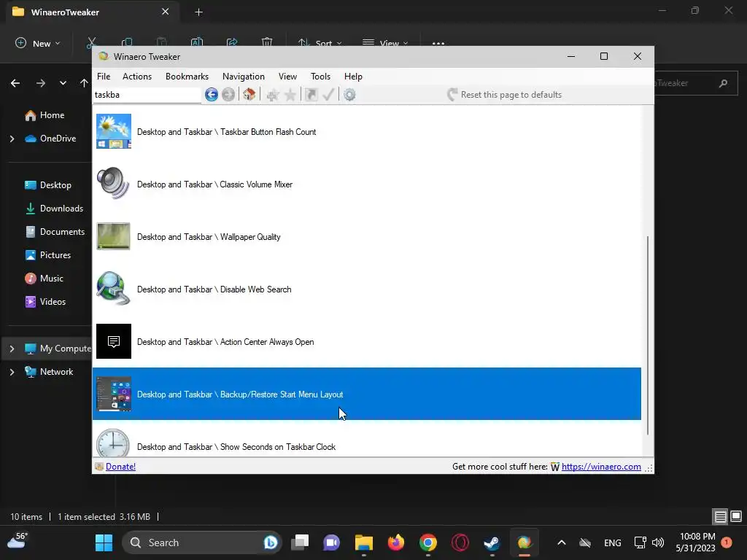Open Desktop in the Explorer sidebar

click(47, 185)
